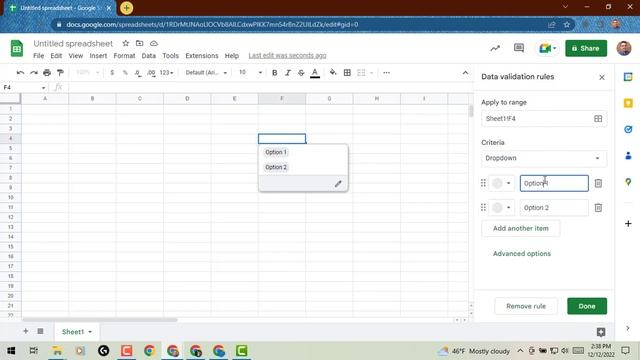Screen dimensions: 640x360
Task: Open the Tools menu
Action: 170,56
